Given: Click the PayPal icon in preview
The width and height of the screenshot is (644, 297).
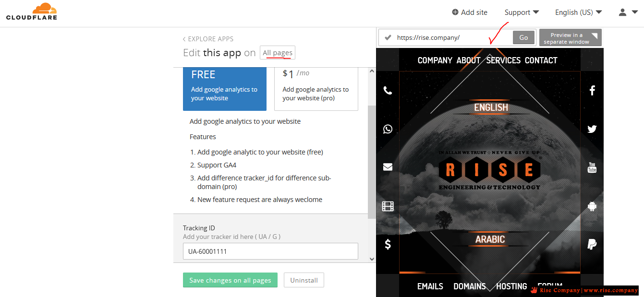Looking at the screenshot, I should tap(592, 244).
